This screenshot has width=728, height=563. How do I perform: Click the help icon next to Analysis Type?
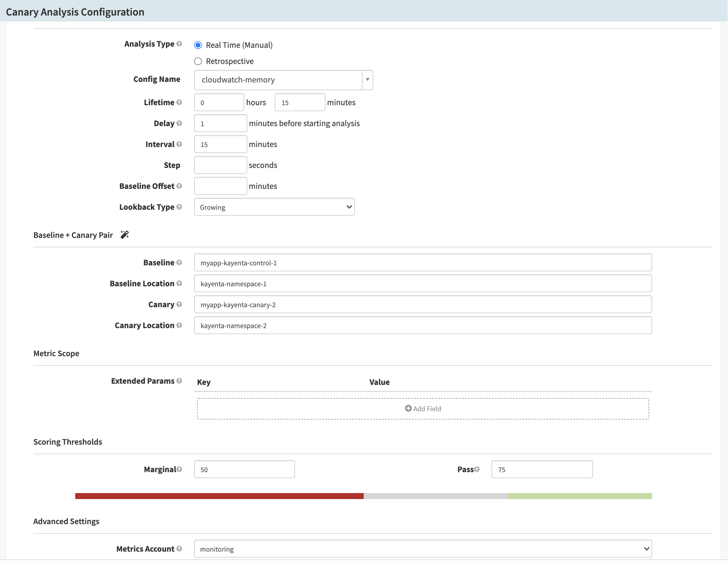[x=179, y=44]
